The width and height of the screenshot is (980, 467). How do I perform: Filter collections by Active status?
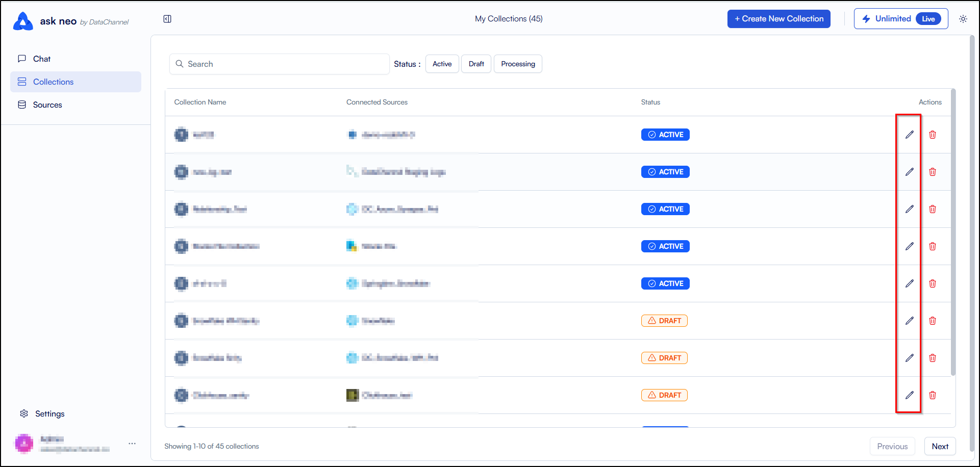point(442,64)
